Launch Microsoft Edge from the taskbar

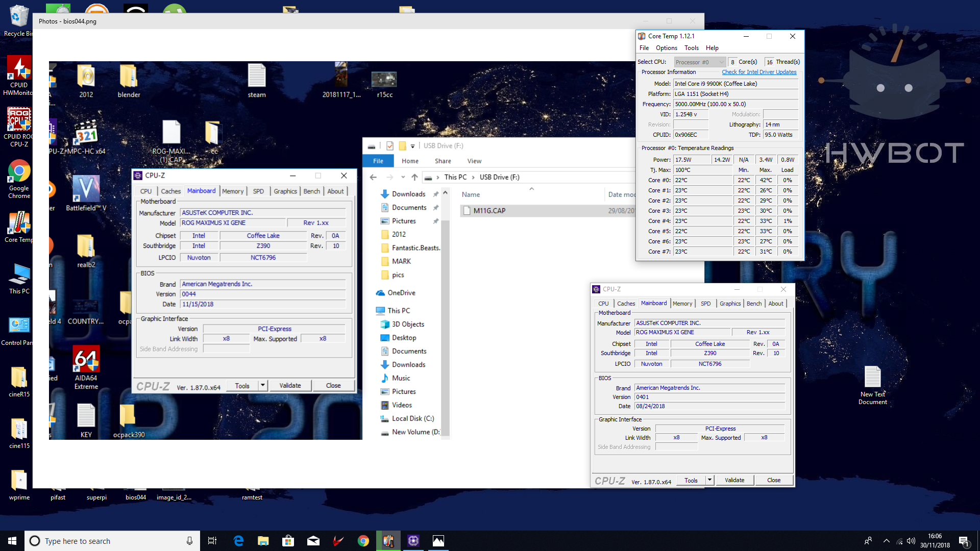coord(238,541)
